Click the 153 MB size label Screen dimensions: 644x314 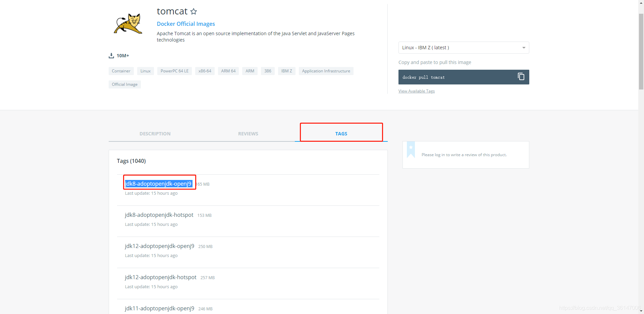click(205, 215)
